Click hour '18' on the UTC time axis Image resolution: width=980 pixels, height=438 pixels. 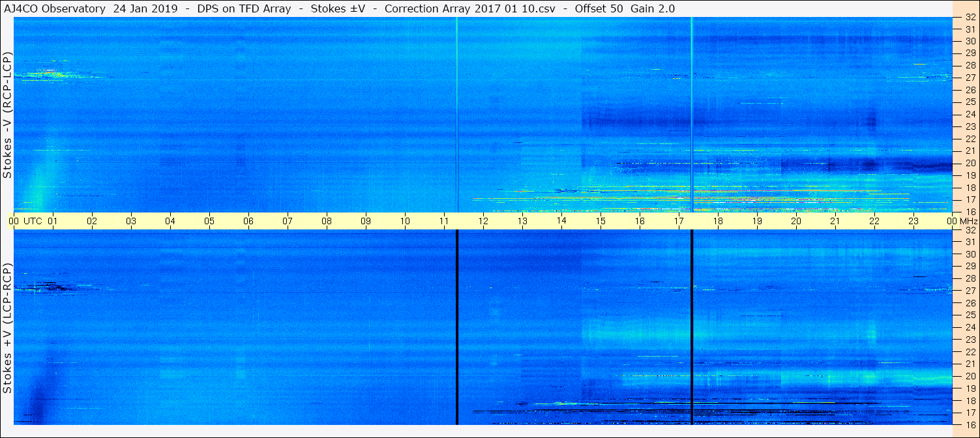pyautogui.click(x=718, y=222)
